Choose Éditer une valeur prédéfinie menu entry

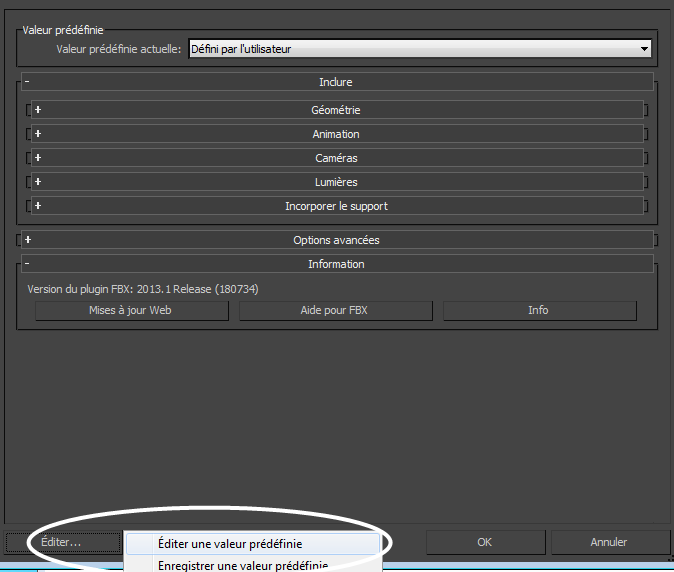pos(253,544)
